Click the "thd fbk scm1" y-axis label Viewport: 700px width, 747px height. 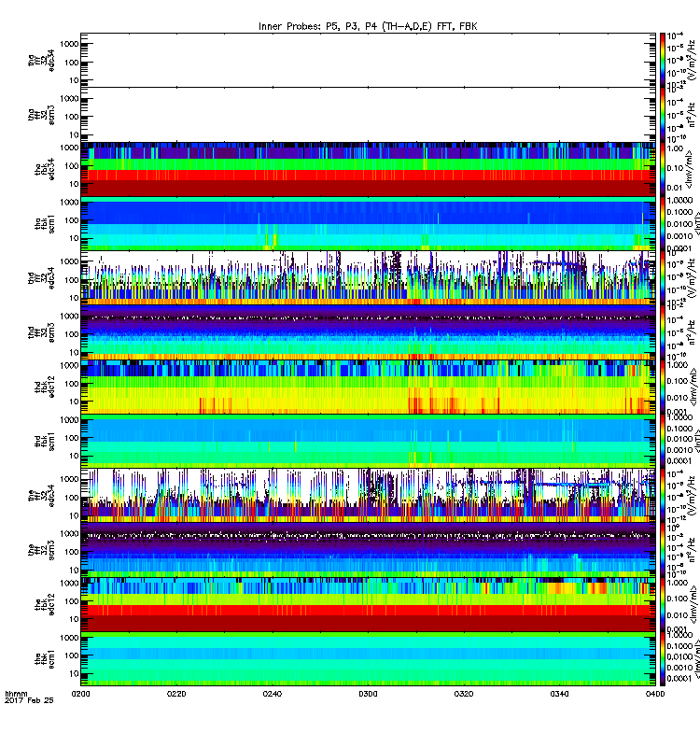(45, 441)
